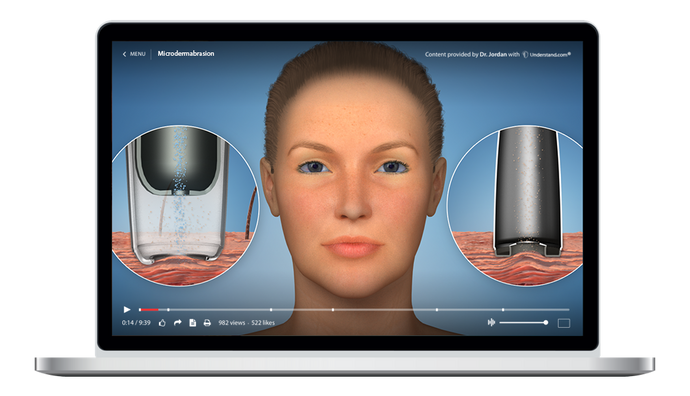Adjust the volume slider handle

546,323
